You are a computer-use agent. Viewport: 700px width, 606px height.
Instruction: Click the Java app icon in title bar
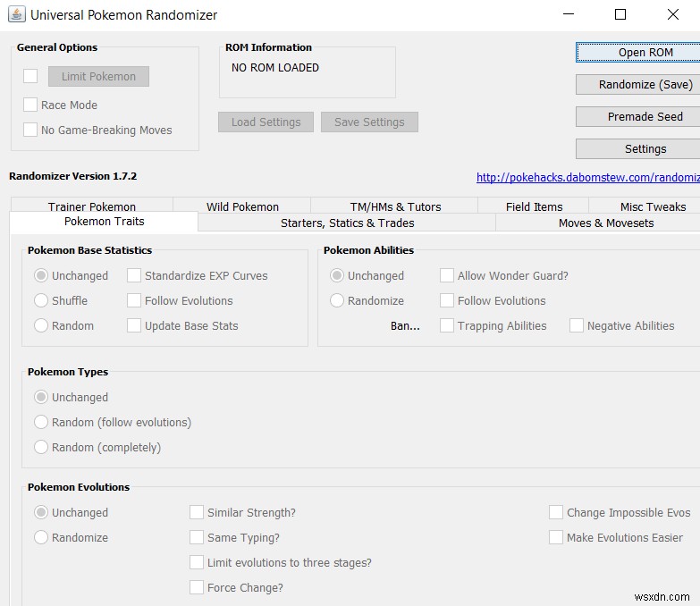pyautogui.click(x=16, y=14)
